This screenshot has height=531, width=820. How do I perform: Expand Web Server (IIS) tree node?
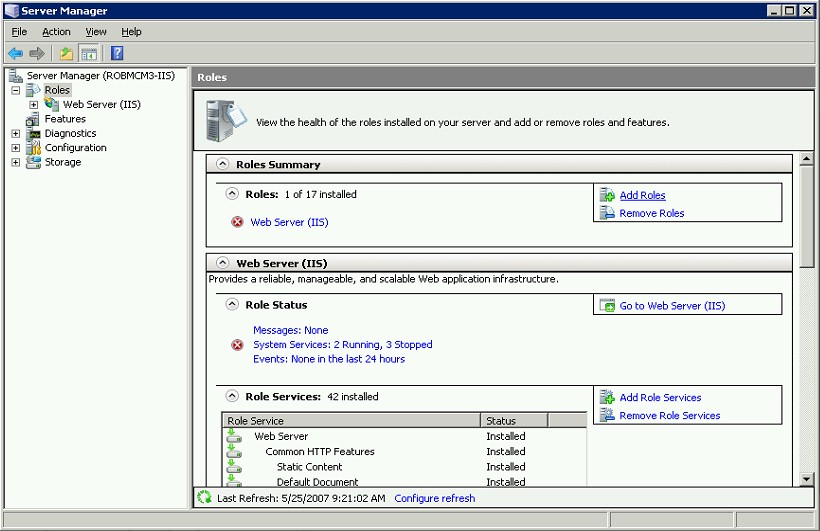click(x=33, y=105)
